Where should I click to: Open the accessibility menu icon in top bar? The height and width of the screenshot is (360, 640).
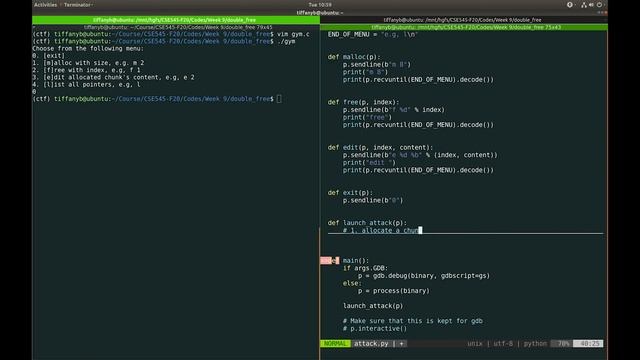[x=569, y=4]
